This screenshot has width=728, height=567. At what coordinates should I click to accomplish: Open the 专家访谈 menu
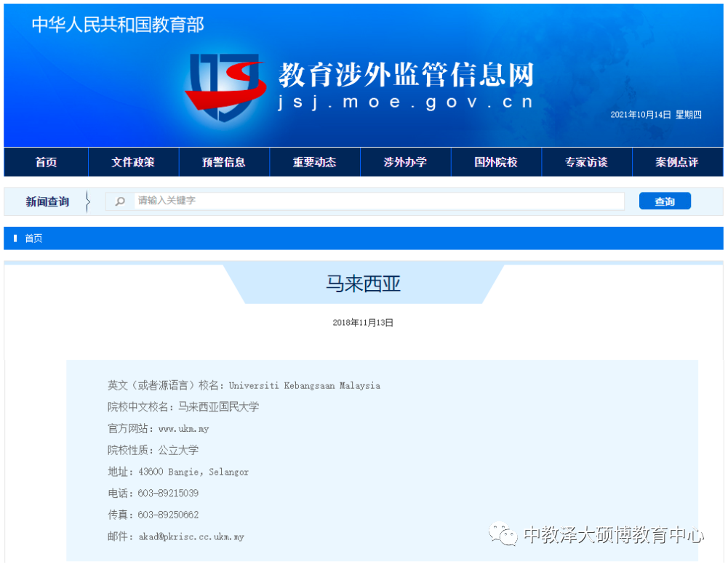pos(587,162)
